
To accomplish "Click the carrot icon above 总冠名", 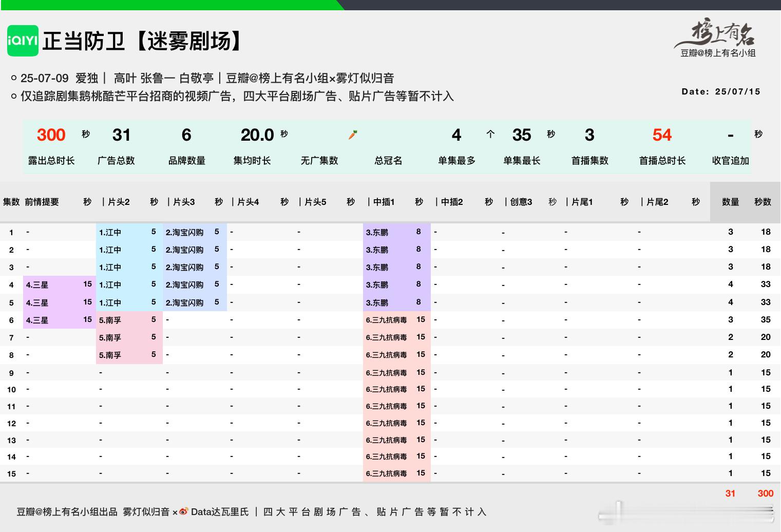I will pyautogui.click(x=352, y=135).
